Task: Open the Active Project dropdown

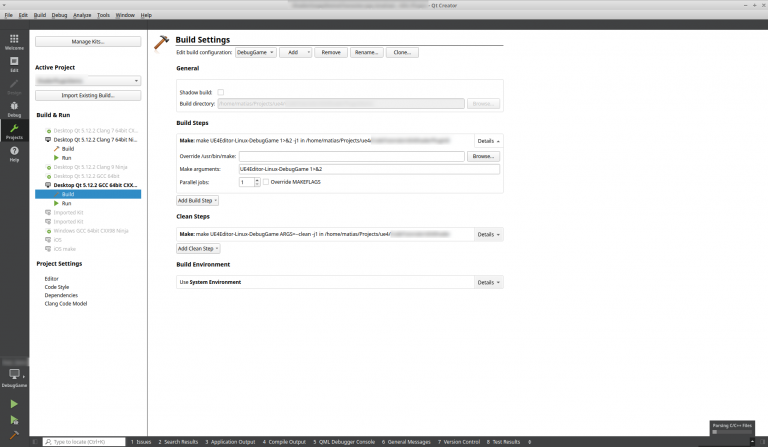Action: pyautogui.click(x=88, y=81)
